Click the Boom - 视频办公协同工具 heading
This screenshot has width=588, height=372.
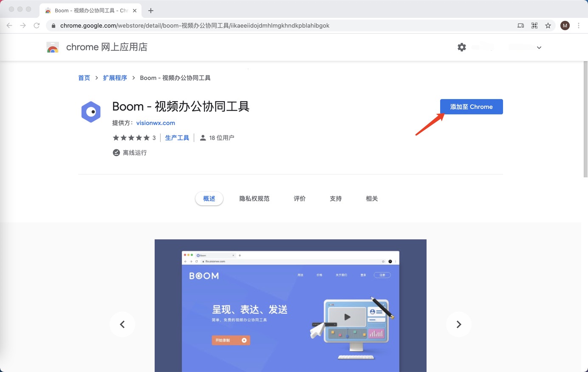point(181,106)
